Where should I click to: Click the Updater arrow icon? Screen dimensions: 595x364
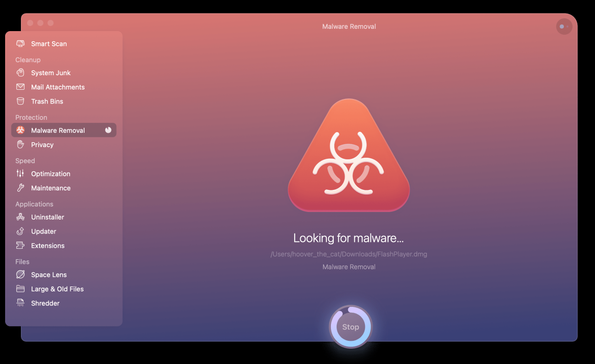coord(20,231)
